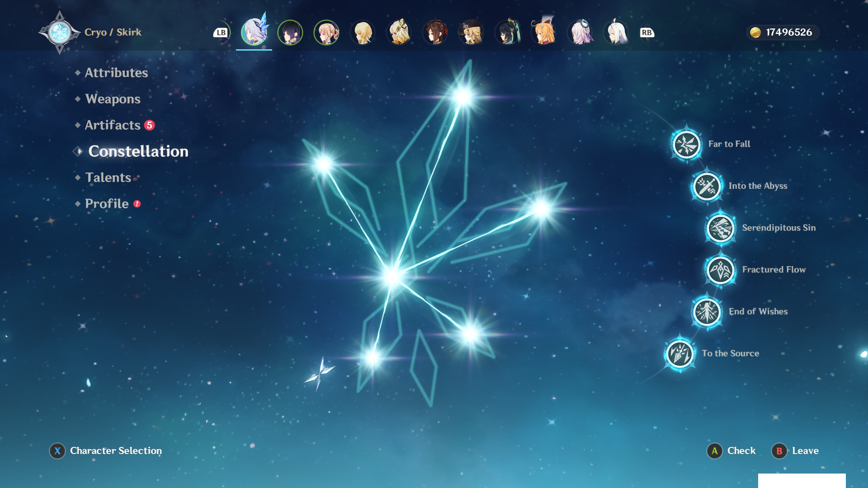Image resolution: width=868 pixels, height=488 pixels.
Task: Click the green A button icon
Action: pos(714,451)
